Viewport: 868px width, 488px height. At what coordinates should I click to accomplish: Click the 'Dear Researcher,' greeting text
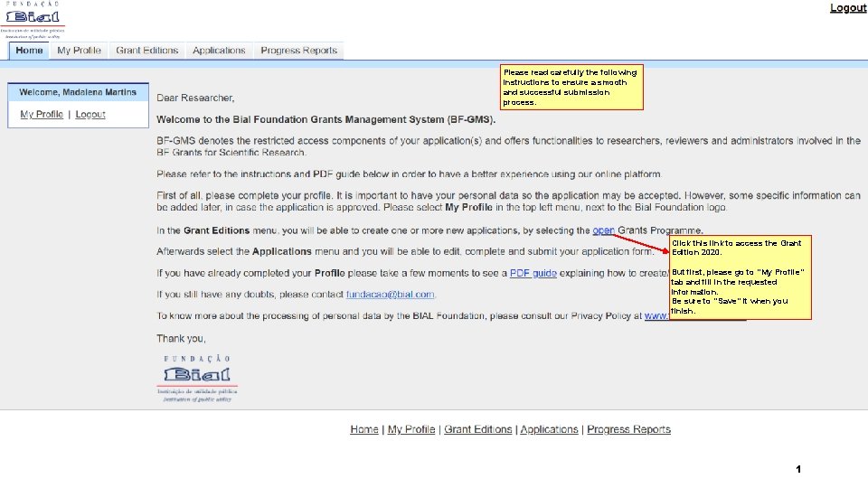(x=195, y=98)
